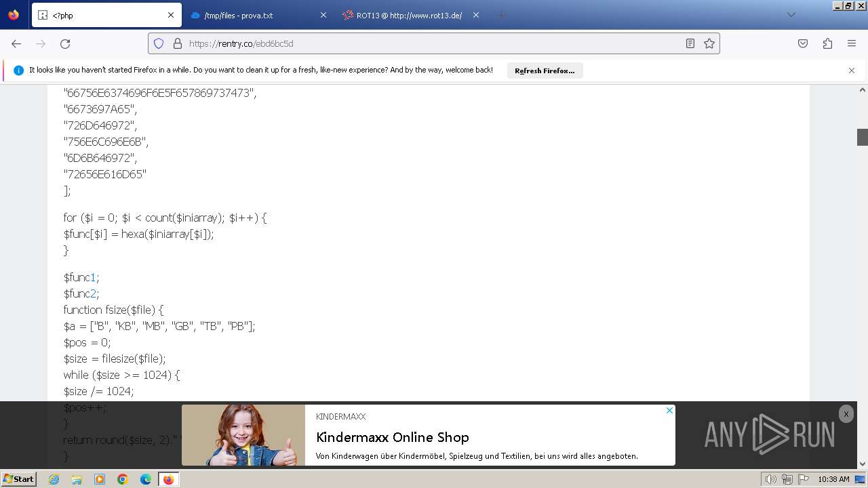Save page to Pocket
This screenshot has height=488, width=868.
coord(803,43)
